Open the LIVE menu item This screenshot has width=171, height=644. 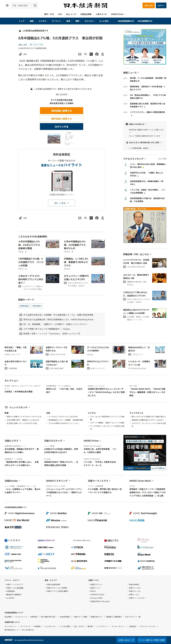60,14
